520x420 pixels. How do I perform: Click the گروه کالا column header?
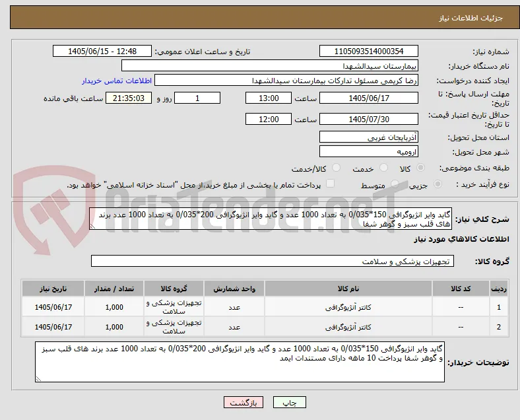(x=174, y=289)
